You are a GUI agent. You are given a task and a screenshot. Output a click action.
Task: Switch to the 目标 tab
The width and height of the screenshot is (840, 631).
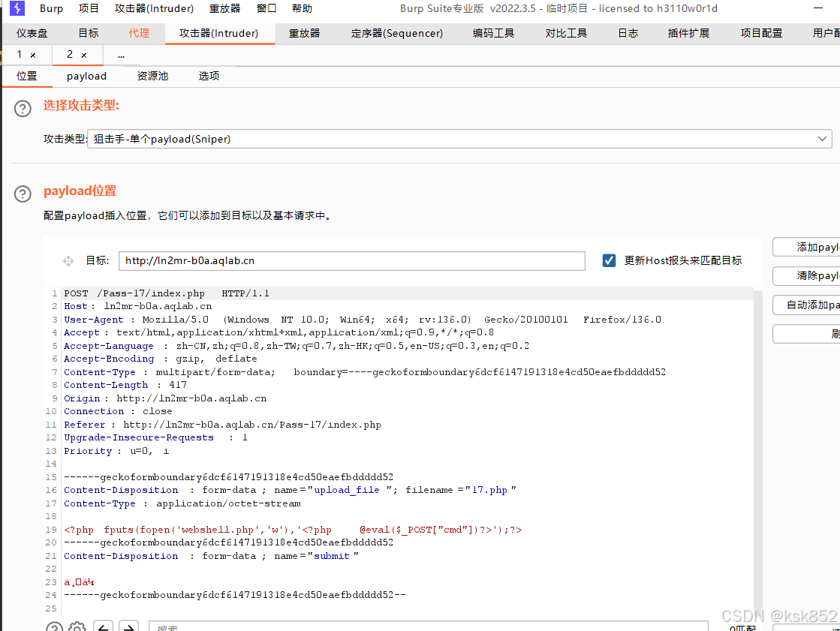point(89,33)
